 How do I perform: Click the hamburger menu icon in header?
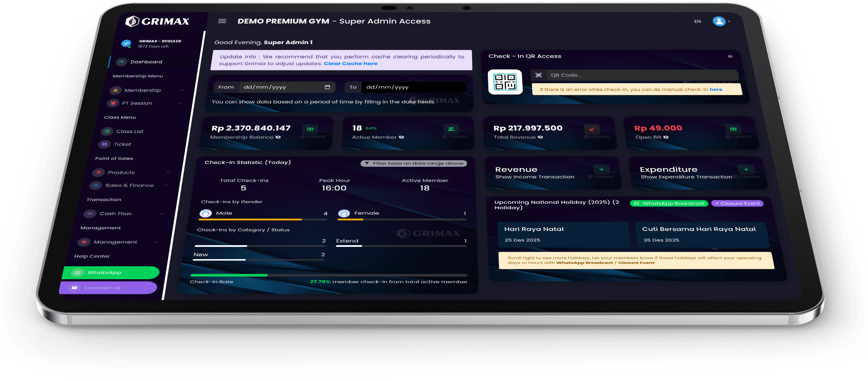[222, 21]
